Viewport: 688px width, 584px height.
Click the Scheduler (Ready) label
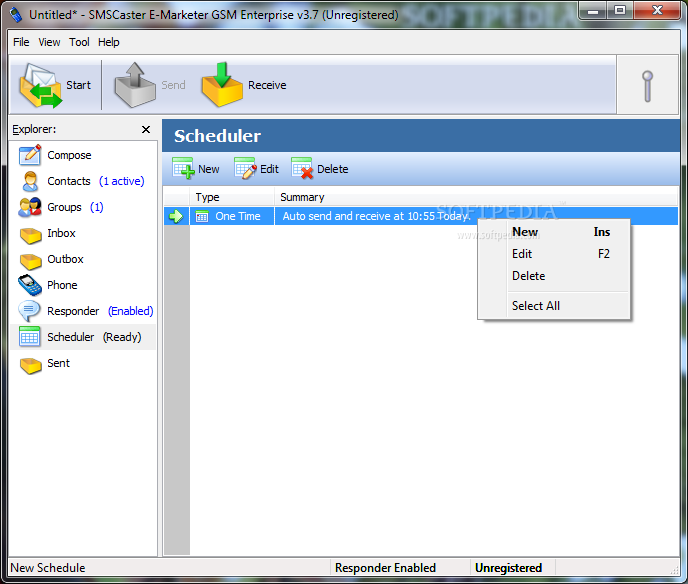point(94,337)
